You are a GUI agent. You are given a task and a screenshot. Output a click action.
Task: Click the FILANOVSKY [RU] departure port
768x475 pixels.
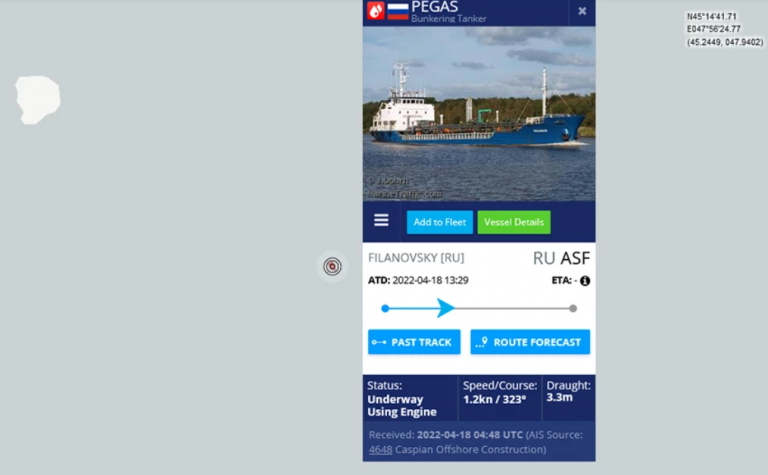(416, 258)
